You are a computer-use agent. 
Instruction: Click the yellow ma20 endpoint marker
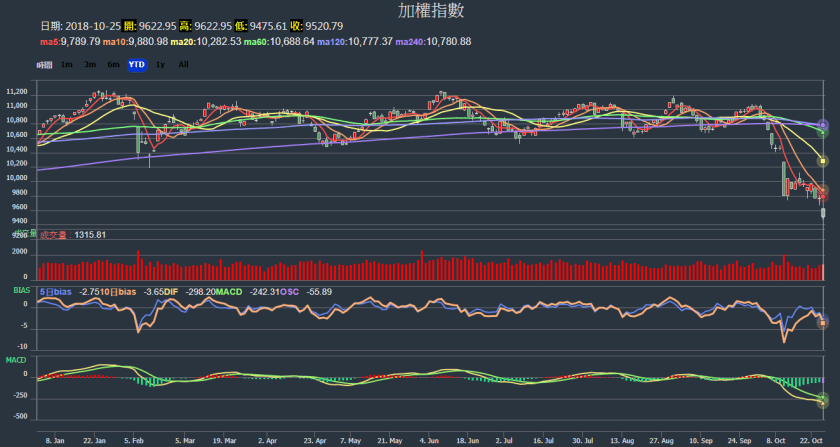[823, 160]
